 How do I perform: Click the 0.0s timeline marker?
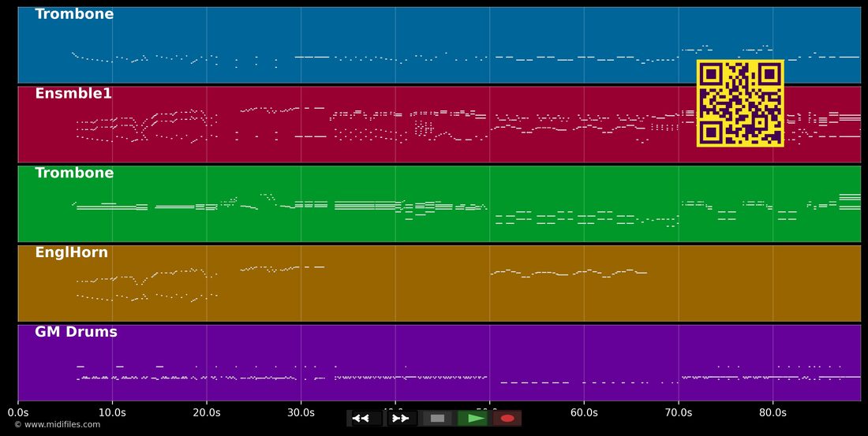(17, 412)
